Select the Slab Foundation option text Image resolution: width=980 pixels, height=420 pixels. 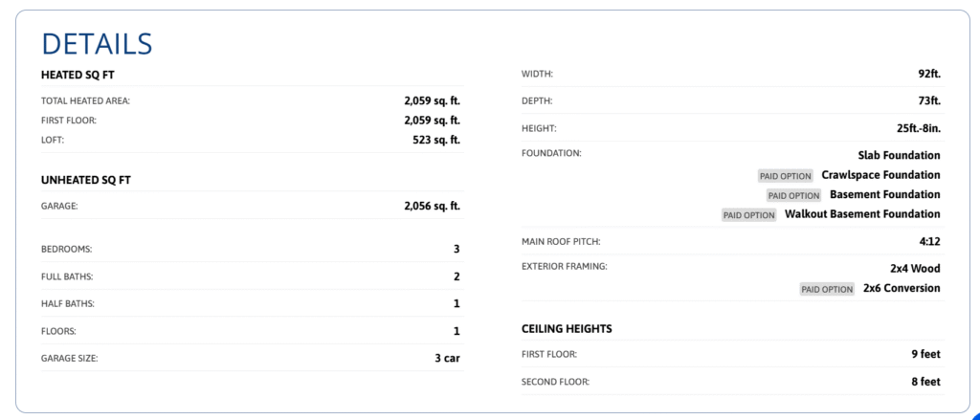point(899,155)
